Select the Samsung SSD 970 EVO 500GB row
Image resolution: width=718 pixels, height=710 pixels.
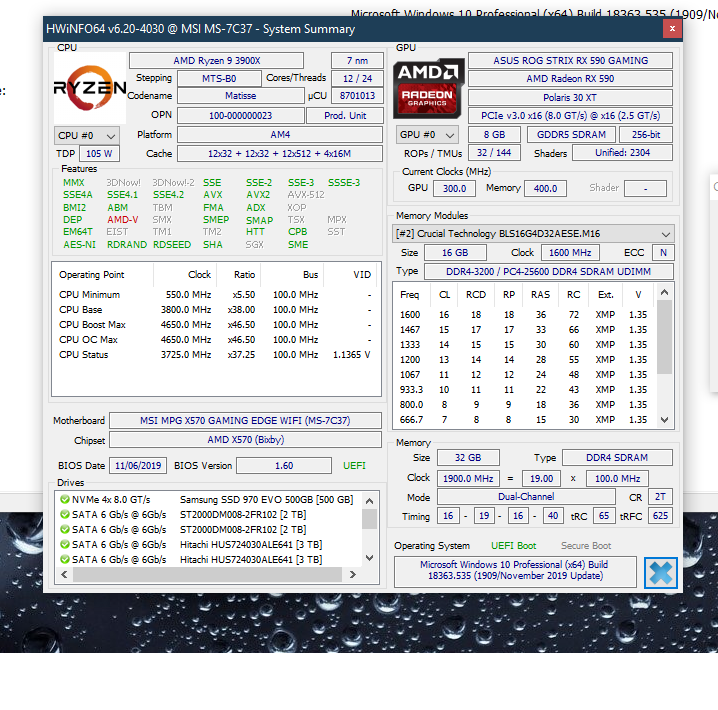click(209, 499)
